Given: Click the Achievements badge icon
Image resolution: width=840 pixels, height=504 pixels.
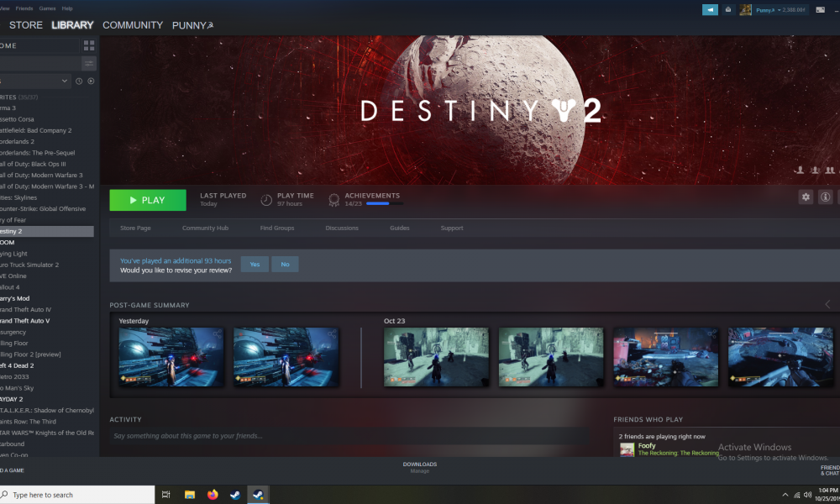Looking at the screenshot, I should click(x=333, y=200).
